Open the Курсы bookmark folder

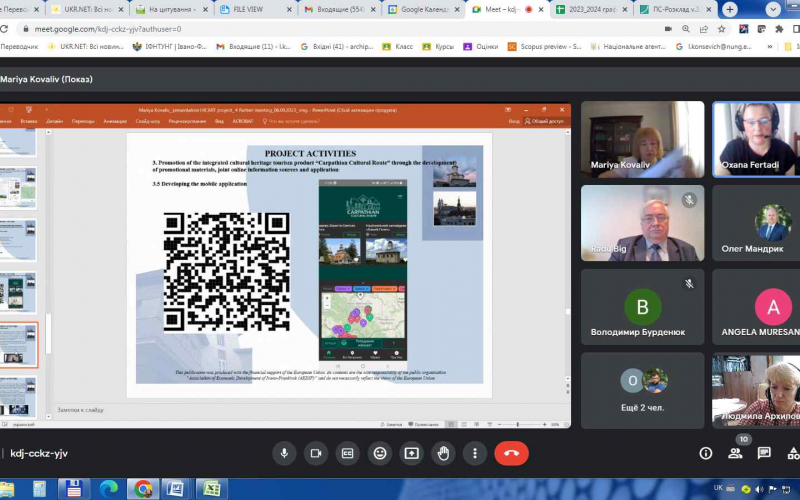coord(438,46)
